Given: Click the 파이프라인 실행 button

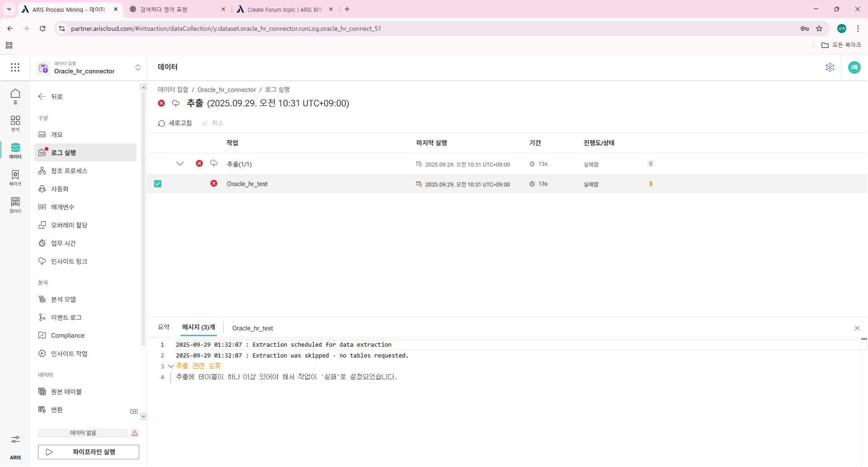Looking at the screenshot, I should (89, 452).
